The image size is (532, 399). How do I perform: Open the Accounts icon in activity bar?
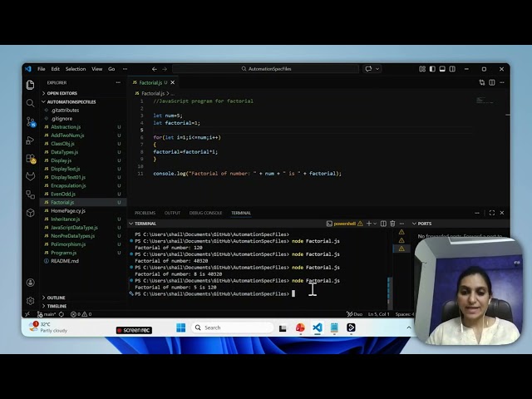(30, 283)
